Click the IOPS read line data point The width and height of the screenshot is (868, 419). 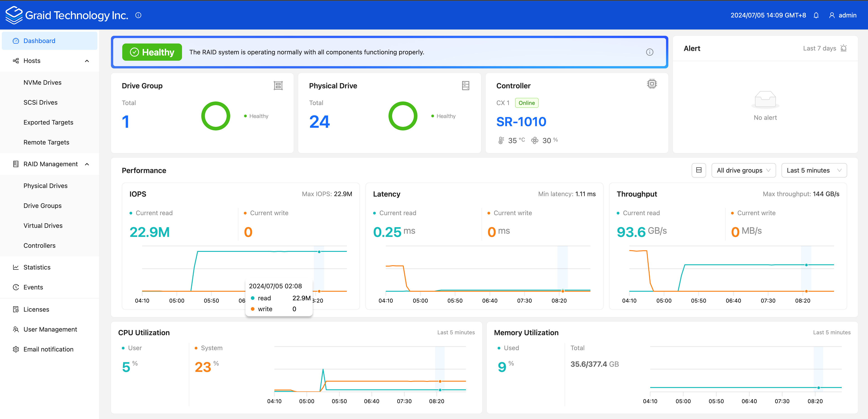319,251
